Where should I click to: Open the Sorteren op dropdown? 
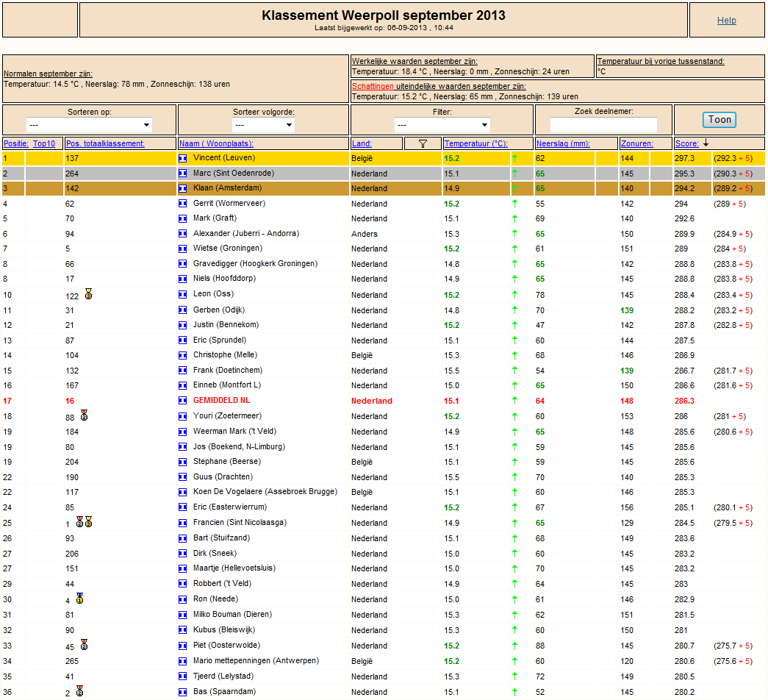pos(89,125)
